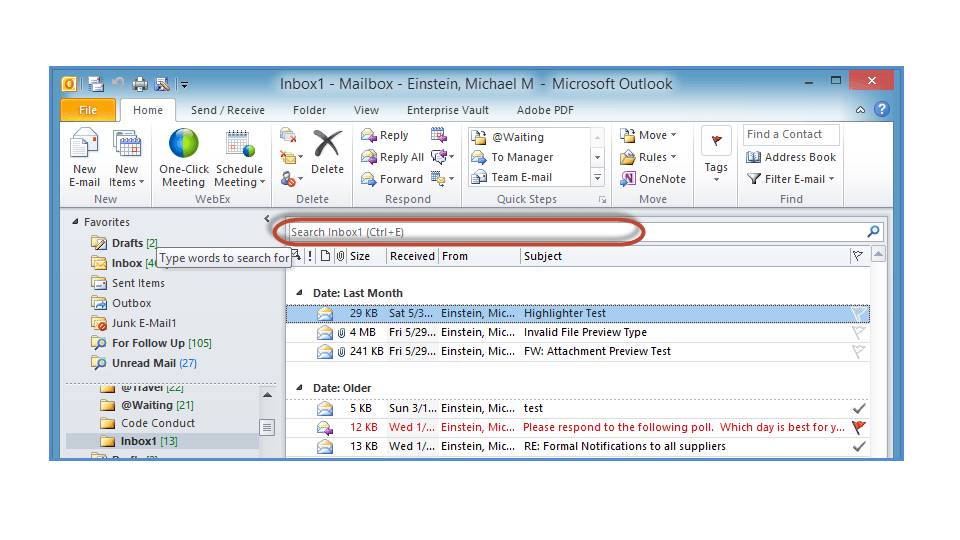Open Outlook Help
960x540 pixels.
pyautogui.click(x=882, y=109)
